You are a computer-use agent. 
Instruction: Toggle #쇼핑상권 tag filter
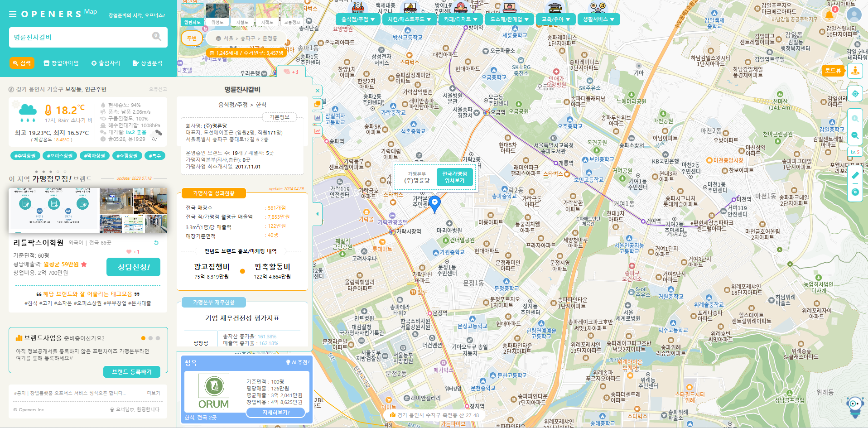click(x=127, y=156)
